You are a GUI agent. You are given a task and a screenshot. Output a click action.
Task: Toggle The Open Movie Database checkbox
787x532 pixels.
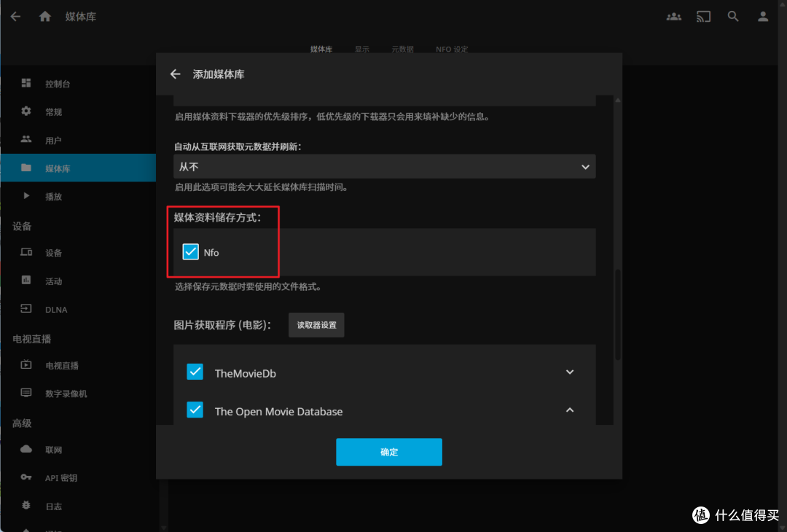click(195, 410)
